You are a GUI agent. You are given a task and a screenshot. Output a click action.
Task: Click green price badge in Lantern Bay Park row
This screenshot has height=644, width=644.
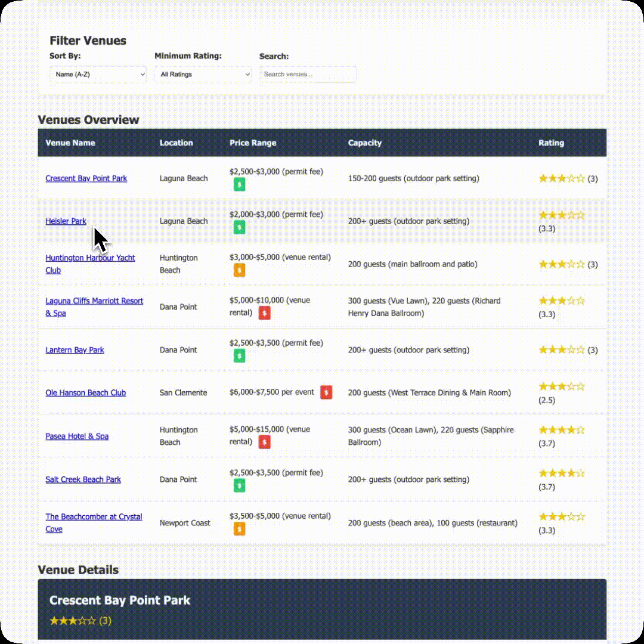[x=239, y=355]
